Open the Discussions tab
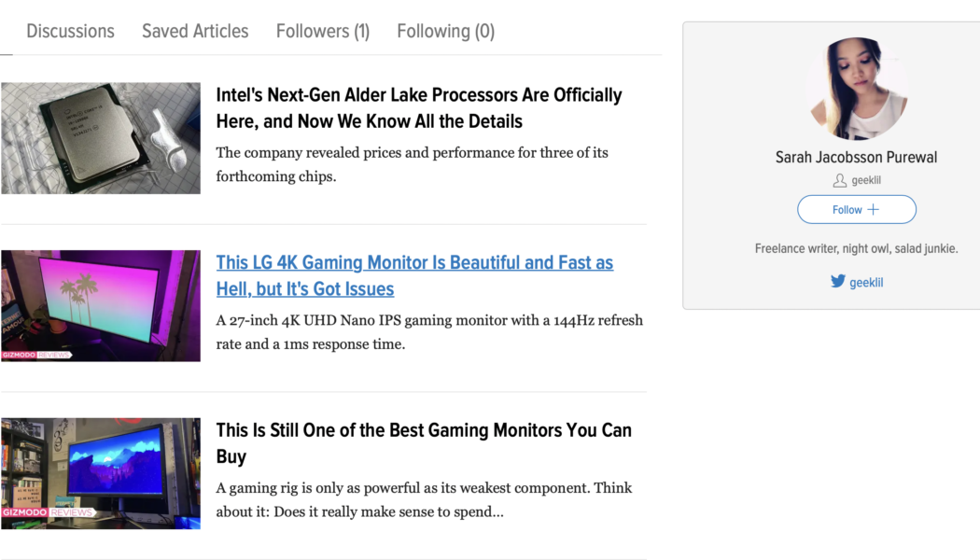Viewport: 980px width, 560px height. (x=70, y=31)
